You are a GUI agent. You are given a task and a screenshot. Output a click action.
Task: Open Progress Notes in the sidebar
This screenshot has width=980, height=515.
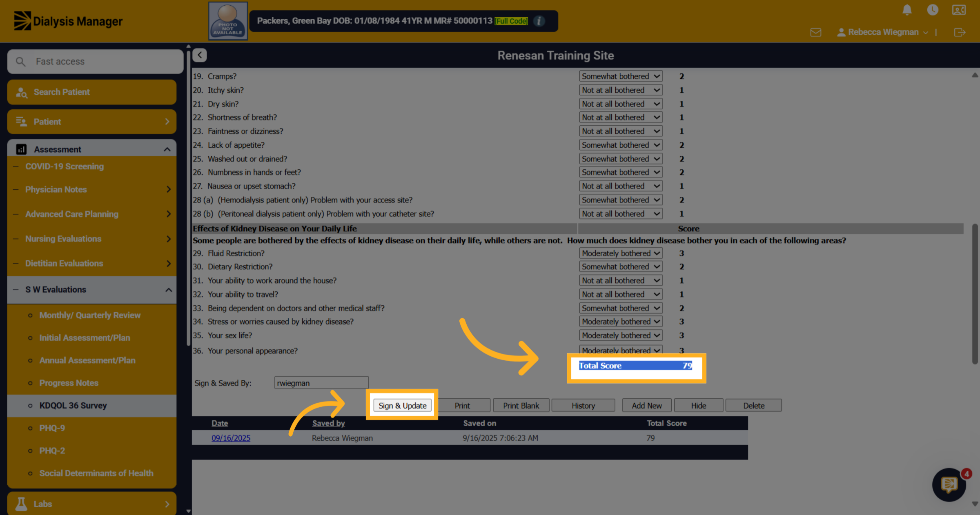69,383
